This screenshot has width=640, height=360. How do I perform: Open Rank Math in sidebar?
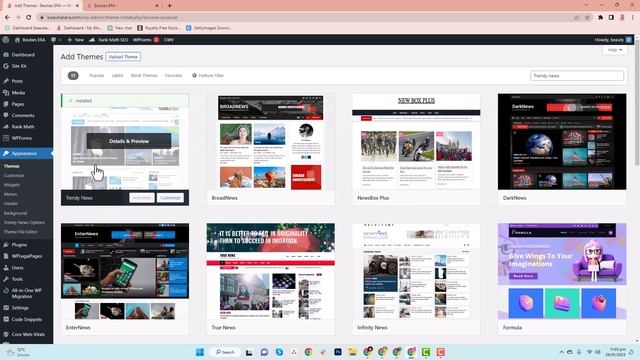tap(23, 127)
